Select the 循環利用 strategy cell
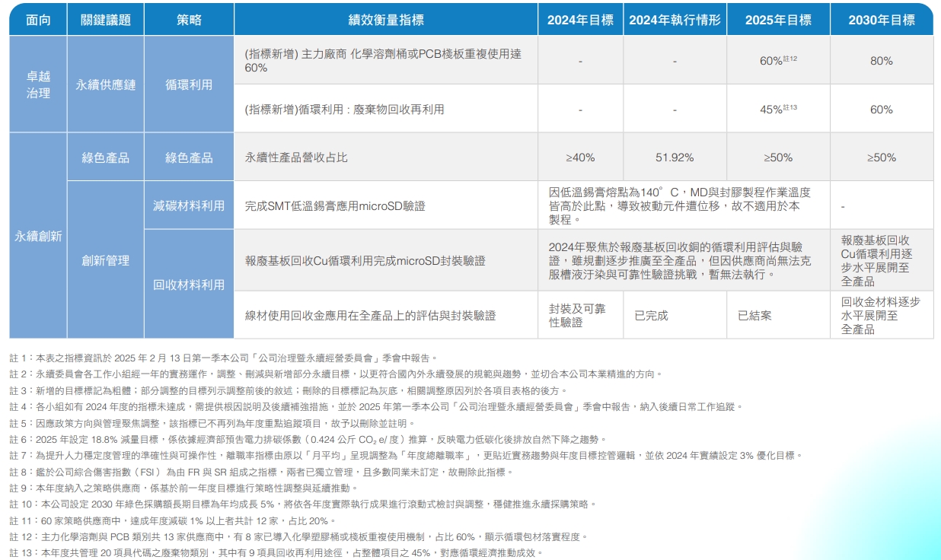The height and width of the screenshot is (560, 941). (189, 84)
